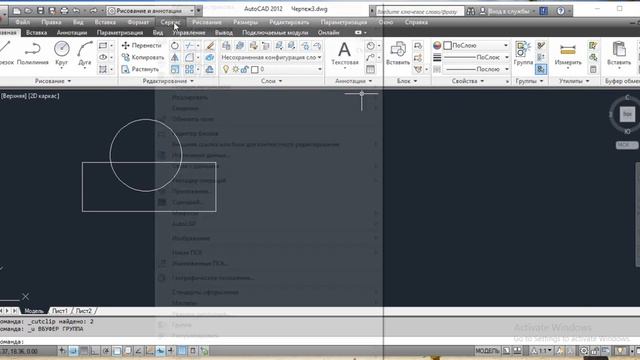Viewport: 640px width, 360px height.
Task: Click the layer properties icon in Слои panel
Action: click(x=226, y=46)
